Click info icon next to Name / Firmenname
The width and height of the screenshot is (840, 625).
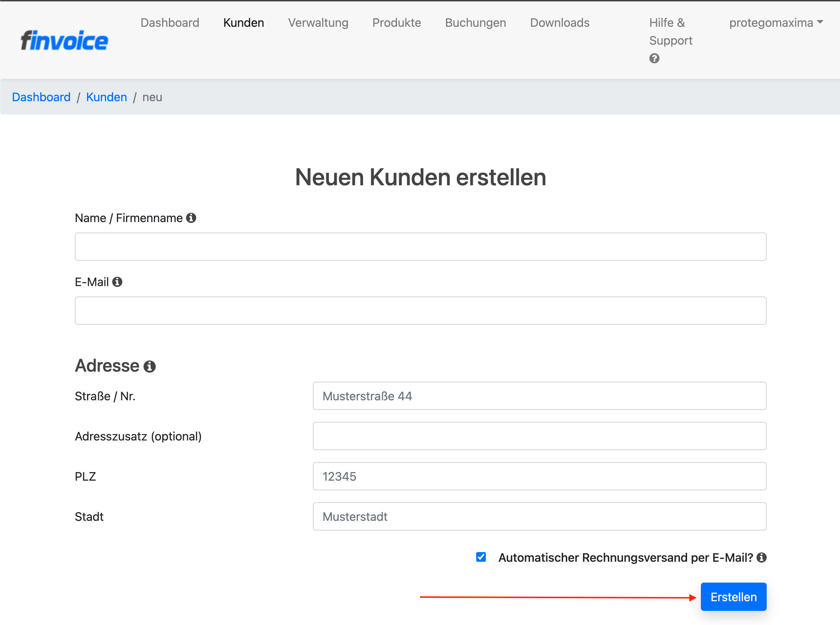pyautogui.click(x=191, y=218)
